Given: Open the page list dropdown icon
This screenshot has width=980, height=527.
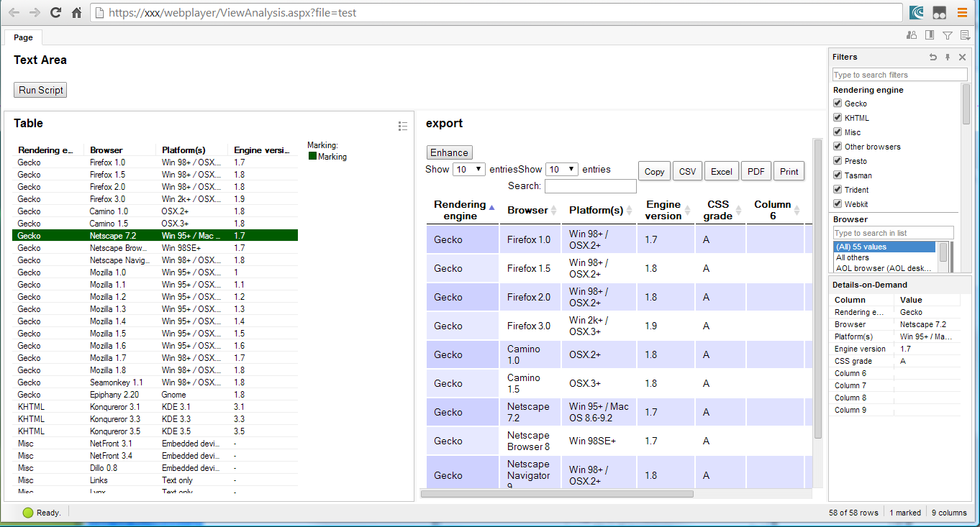Looking at the screenshot, I should coord(966,35).
